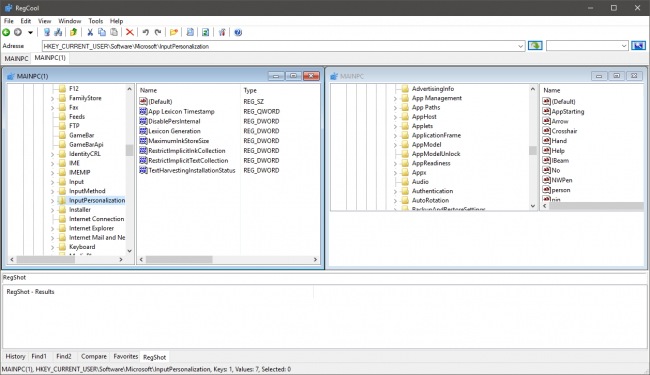Expand the Authentication node in MAINPC window
Screen dimensions: 650x375
pyautogui.click(x=395, y=191)
